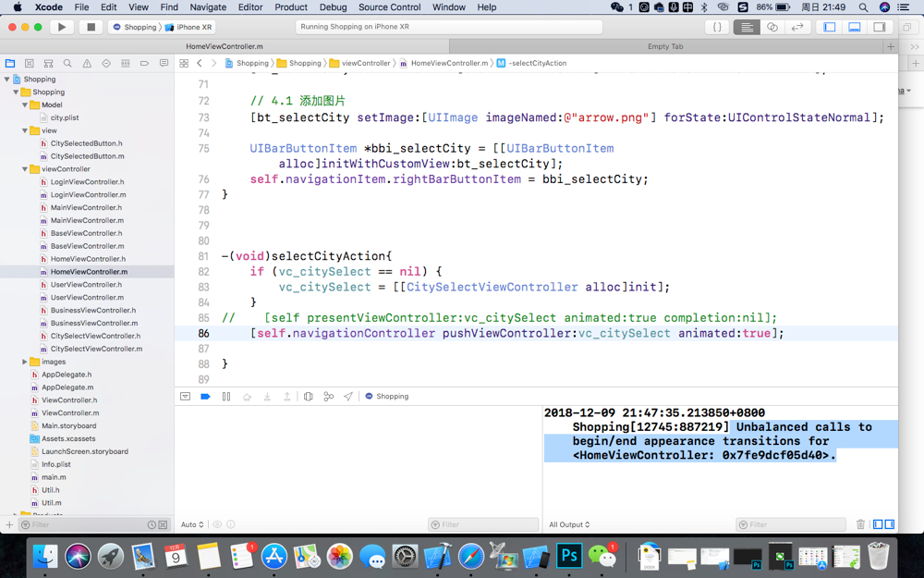The height and width of the screenshot is (578, 924).
Task: Add a new file with navigator plus button
Action: (x=9, y=524)
